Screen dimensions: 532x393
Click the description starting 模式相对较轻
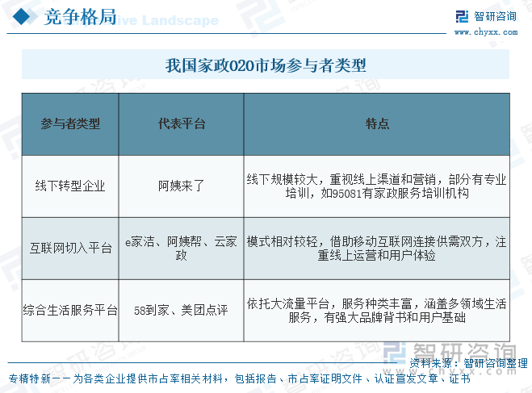(377, 249)
